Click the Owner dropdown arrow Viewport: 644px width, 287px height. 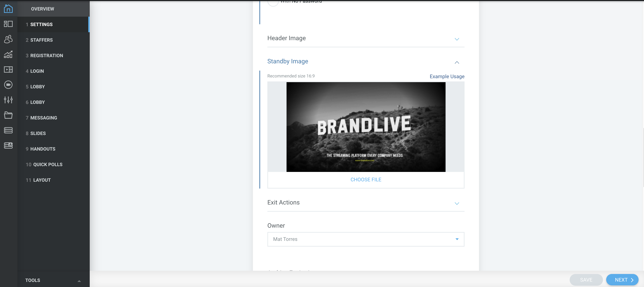[457, 239]
